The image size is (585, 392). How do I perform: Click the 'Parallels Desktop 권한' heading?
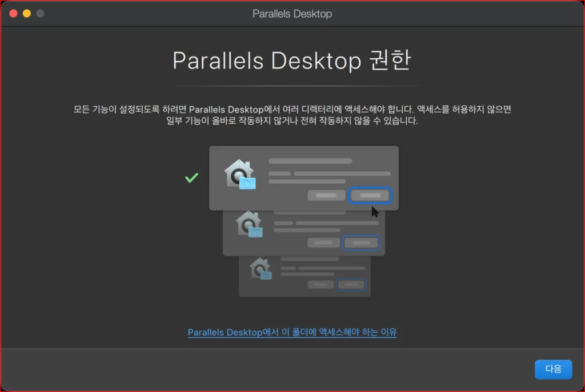coord(292,60)
